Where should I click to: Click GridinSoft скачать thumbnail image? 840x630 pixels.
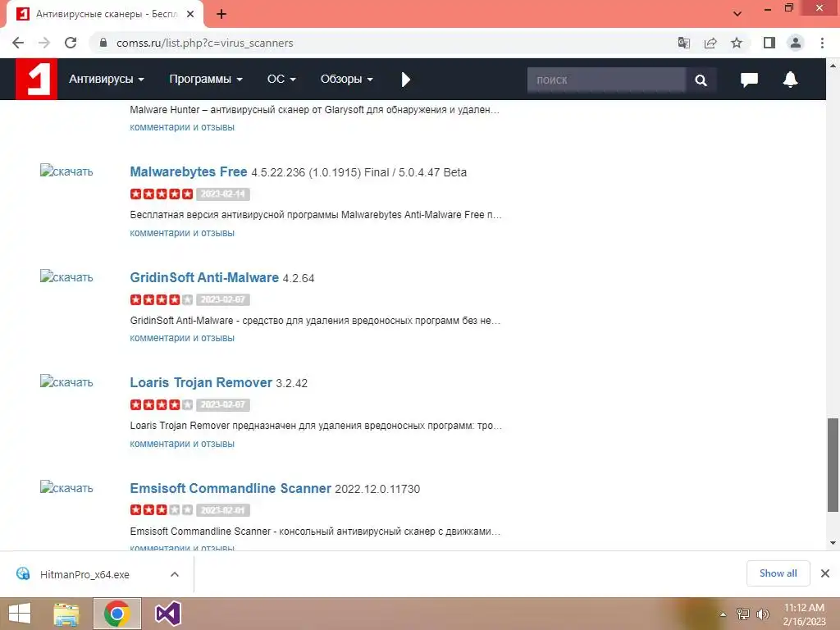66,277
